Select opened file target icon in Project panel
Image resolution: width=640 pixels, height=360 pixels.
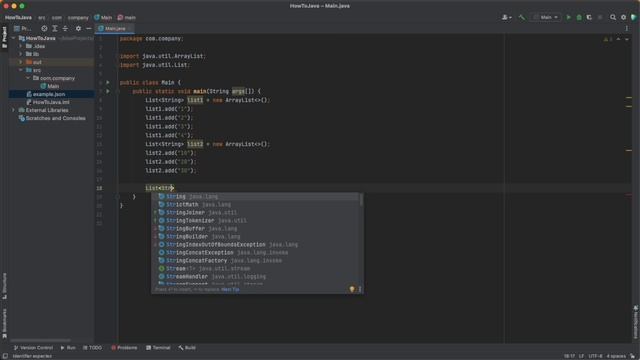(44, 29)
